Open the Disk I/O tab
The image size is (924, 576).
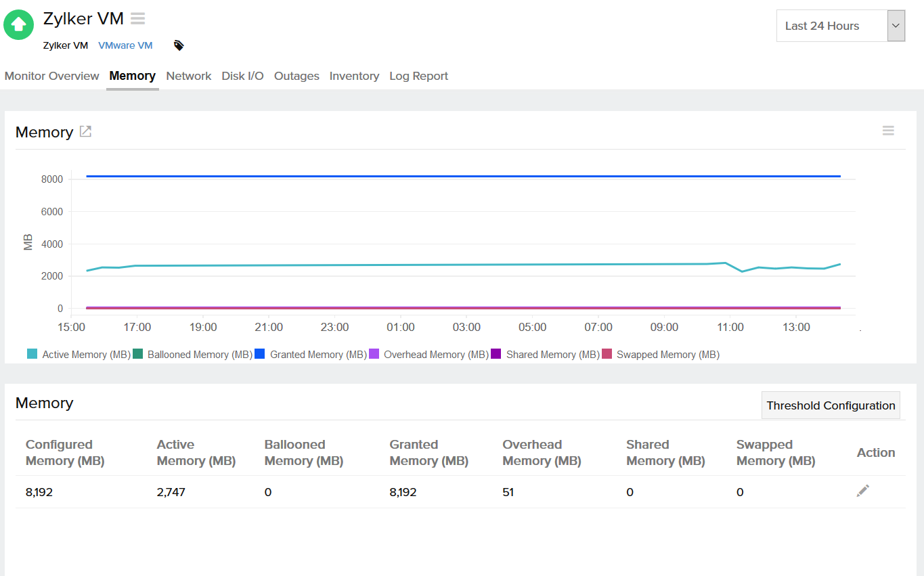tap(242, 76)
